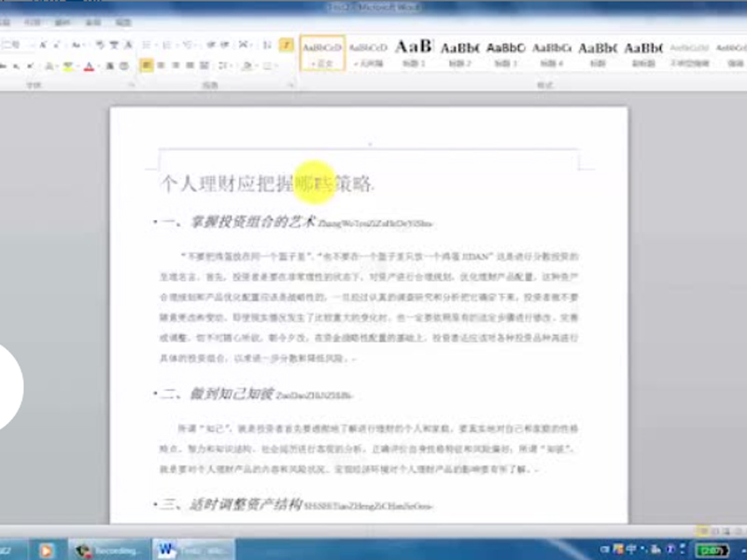Switch to the 邮件 ribbon tab
Viewport: 747px width, 560px height.
(x=63, y=22)
